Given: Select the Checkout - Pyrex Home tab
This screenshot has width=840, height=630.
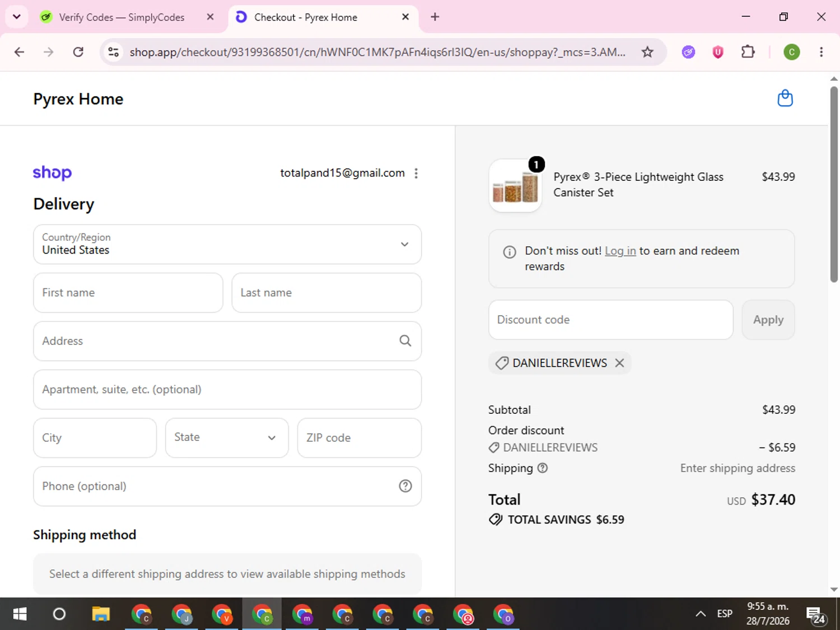Looking at the screenshot, I should [x=323, y=17].
